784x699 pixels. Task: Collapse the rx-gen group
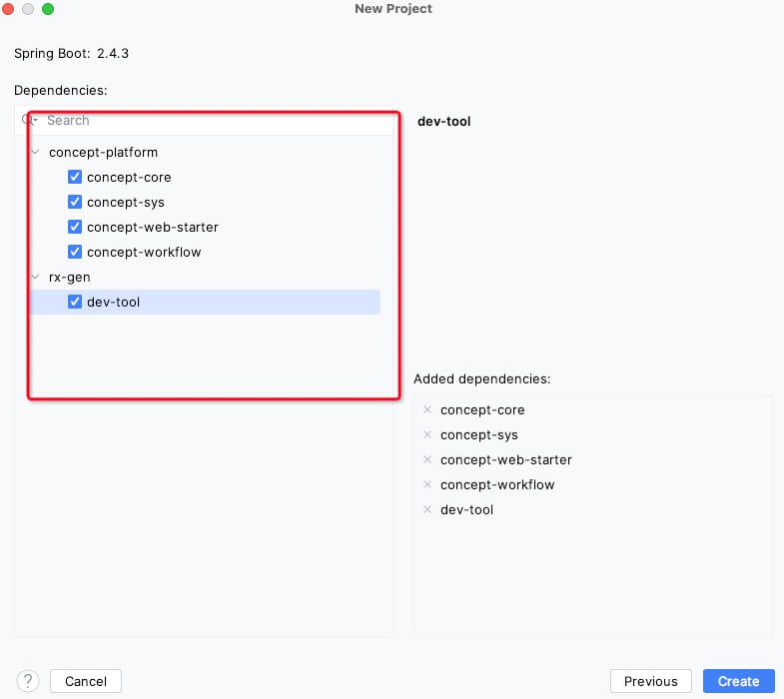tap(36, 277)
